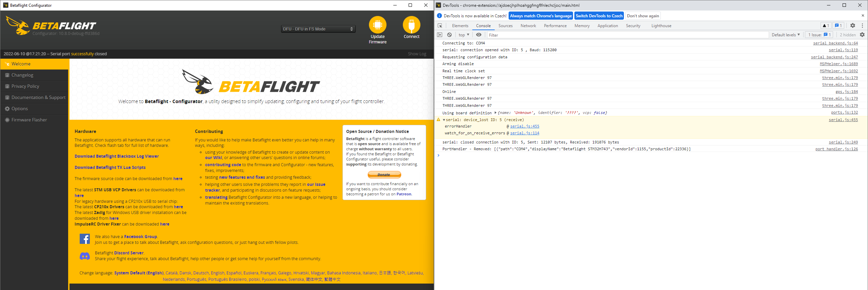Switch to the Lighthouse tab
The height and width of the screenshot is (290, 868).
661,26
